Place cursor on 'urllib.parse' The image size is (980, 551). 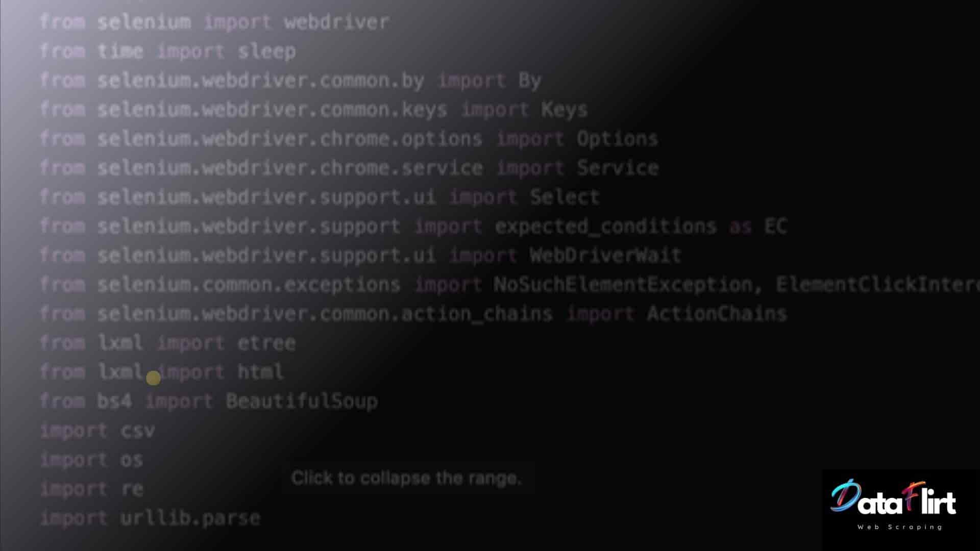point(190,518)
